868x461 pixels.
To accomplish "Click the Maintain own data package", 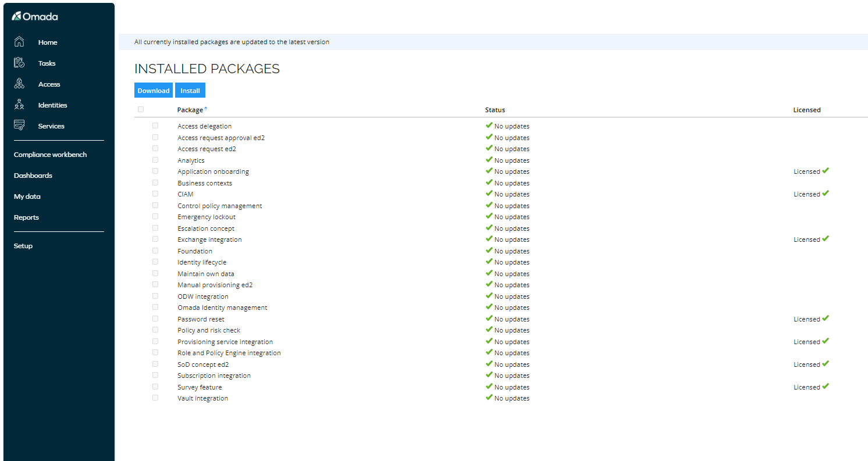I will pos(206,274).
